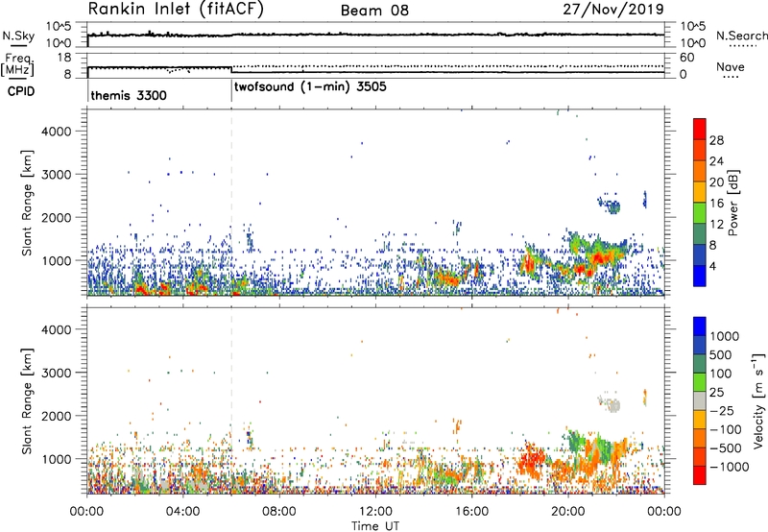Pick the red bottom segment of velocity colorbar

[x=700, y=475]
